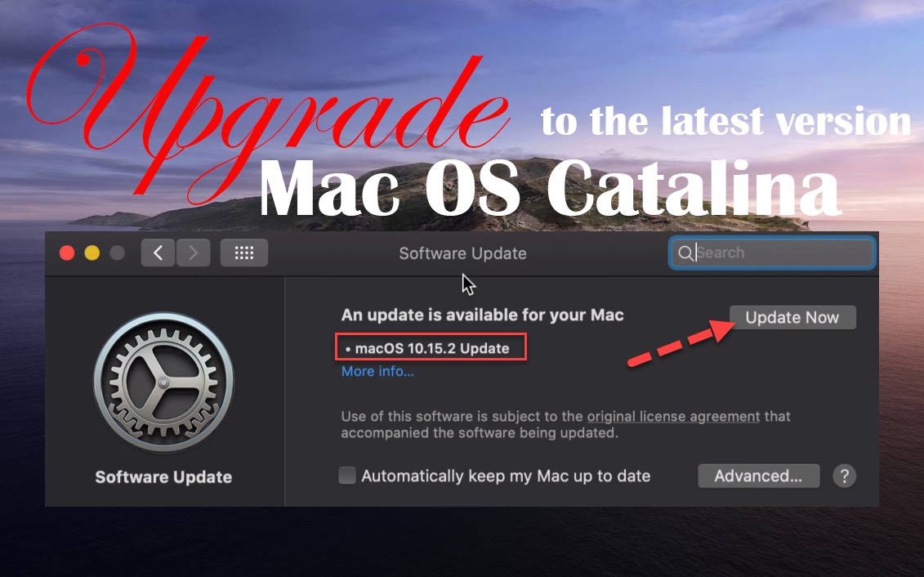Click the Software Update gear icon
924x577 pixels.
[163, 382]
